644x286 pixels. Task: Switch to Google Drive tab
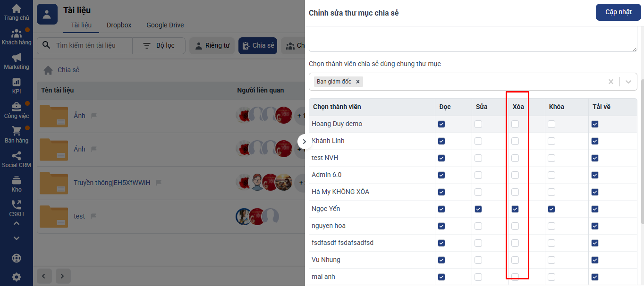click(165, 25)
